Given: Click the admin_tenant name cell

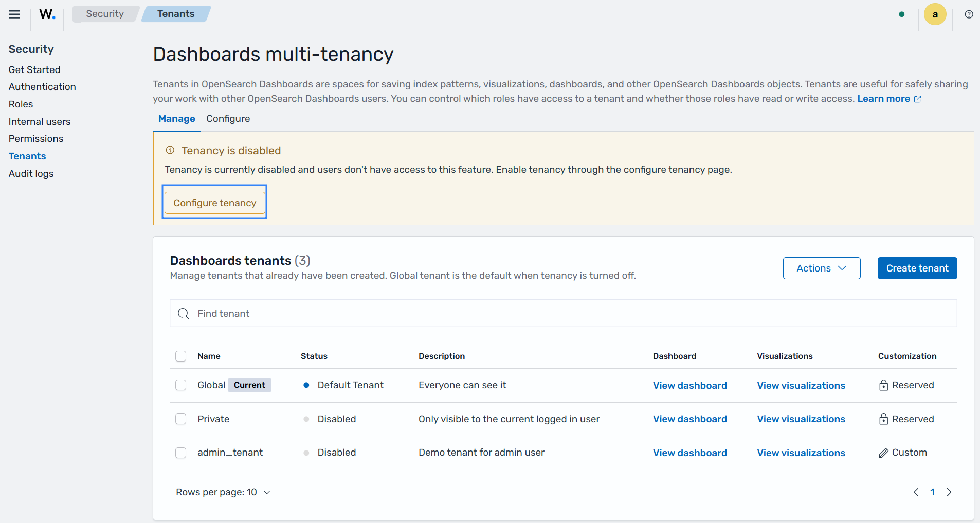Looking at the screenshot, I should tap(230, 453).
